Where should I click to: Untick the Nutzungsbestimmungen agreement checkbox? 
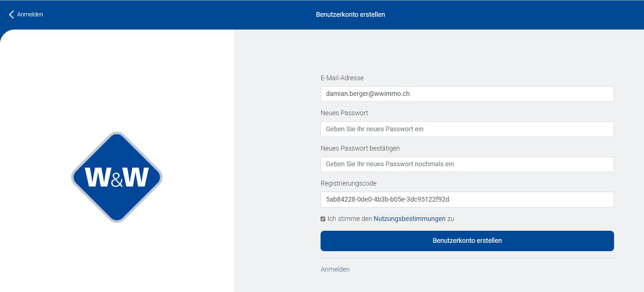point(323,219)
